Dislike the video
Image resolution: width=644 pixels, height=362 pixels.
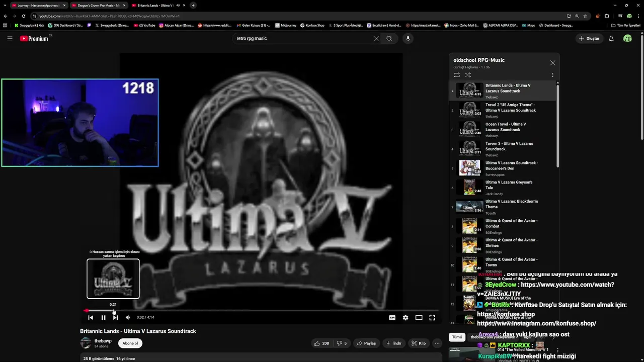(342, 343)
